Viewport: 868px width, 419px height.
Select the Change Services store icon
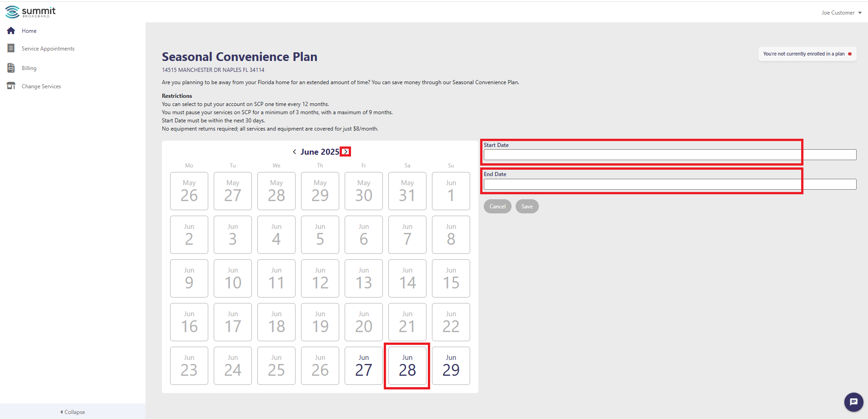[x=11, y=86]
